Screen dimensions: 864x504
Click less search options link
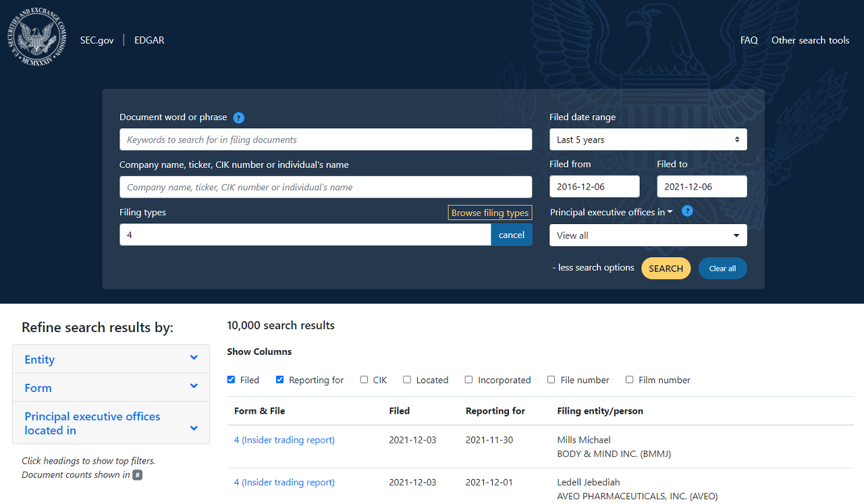[593, 268]
